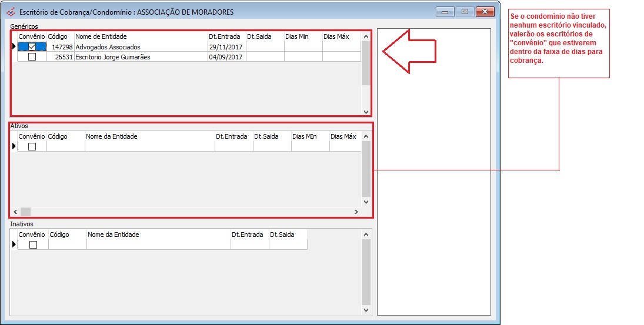Maximize the Escritório de Cobrança window
Screen dimensions: 644x325
pyautogui.click(x=465, y=11)
